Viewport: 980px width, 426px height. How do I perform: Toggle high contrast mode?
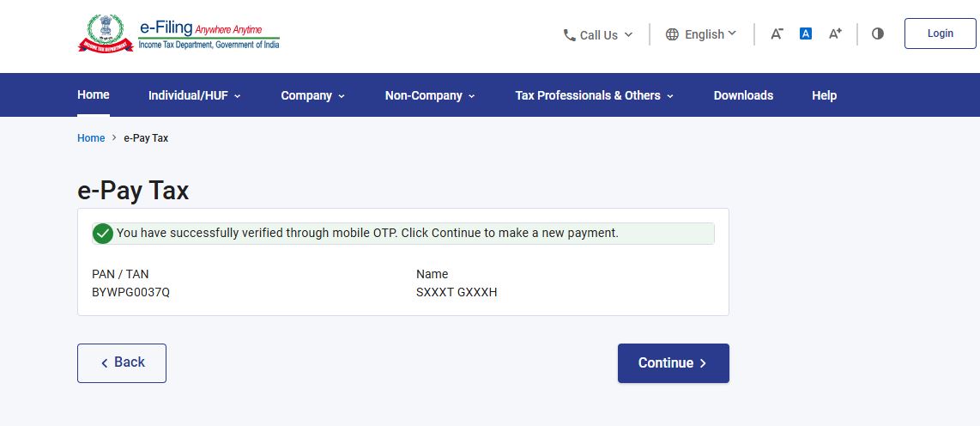877,34
